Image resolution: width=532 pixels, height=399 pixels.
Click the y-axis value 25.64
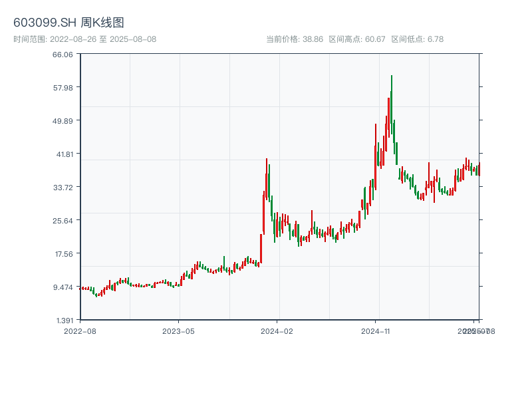coord(63,221)
